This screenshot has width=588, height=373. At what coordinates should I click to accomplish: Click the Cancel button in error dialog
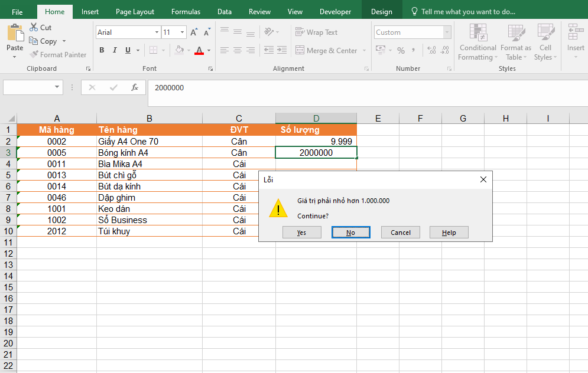(400, 233)
